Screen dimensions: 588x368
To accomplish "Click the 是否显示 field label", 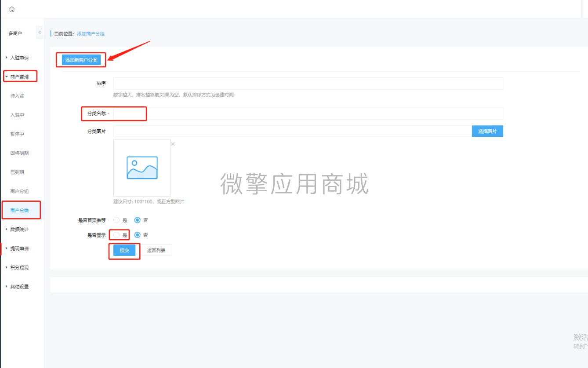I will pos(97,235).
